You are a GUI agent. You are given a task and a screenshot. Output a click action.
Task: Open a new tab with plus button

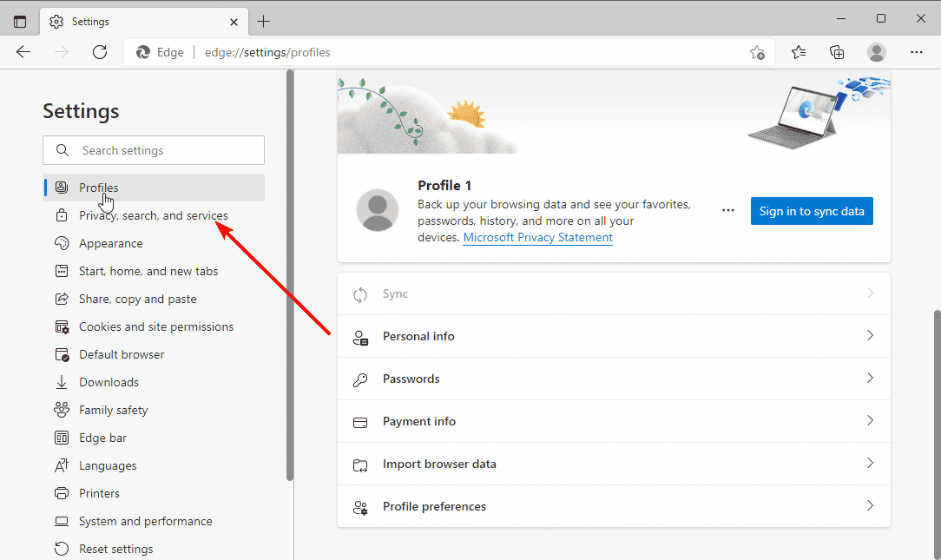[263, 22]
